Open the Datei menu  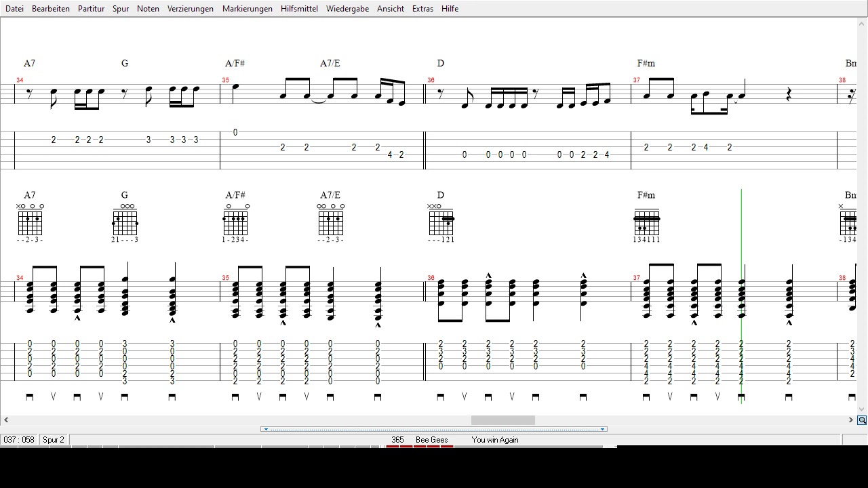click(14, 9)
